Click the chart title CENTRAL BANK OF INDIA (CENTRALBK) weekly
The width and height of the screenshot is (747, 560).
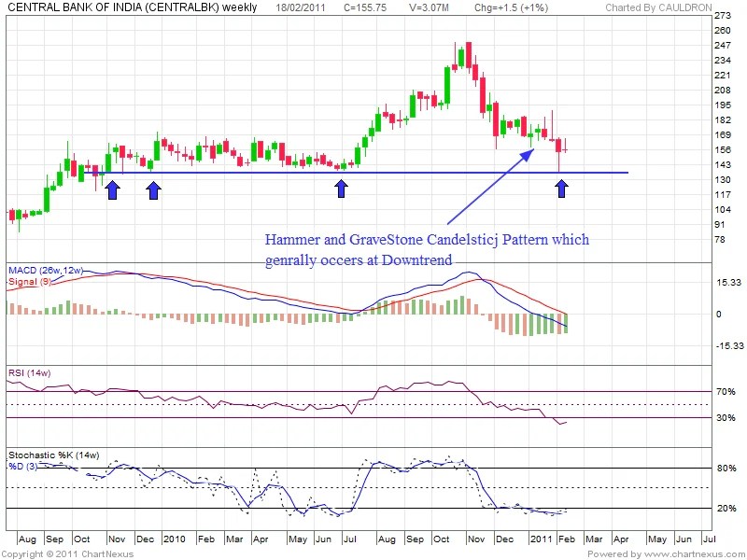tap(133, 7)
